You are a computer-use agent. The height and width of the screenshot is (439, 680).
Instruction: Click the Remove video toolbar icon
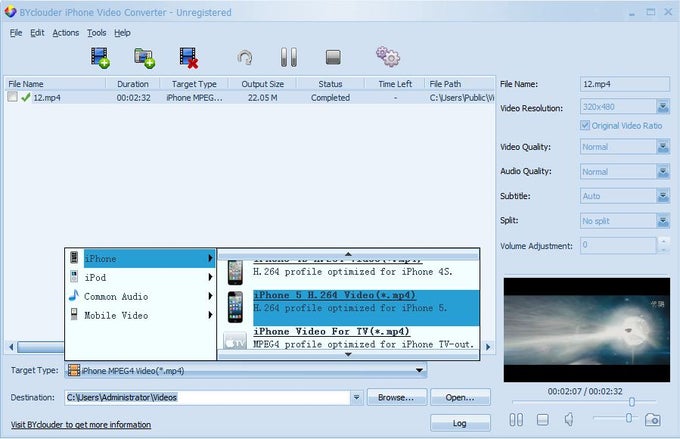[189, 58]
